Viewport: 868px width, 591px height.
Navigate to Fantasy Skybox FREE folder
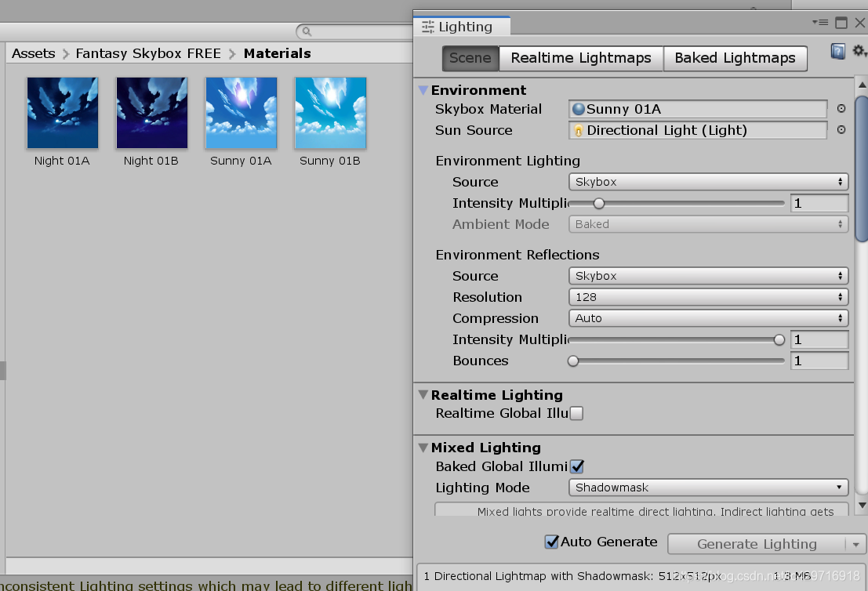[x=148, y=53]
